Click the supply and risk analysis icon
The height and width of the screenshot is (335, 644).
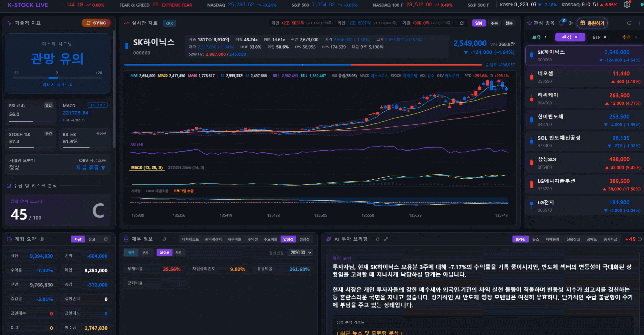9,186
